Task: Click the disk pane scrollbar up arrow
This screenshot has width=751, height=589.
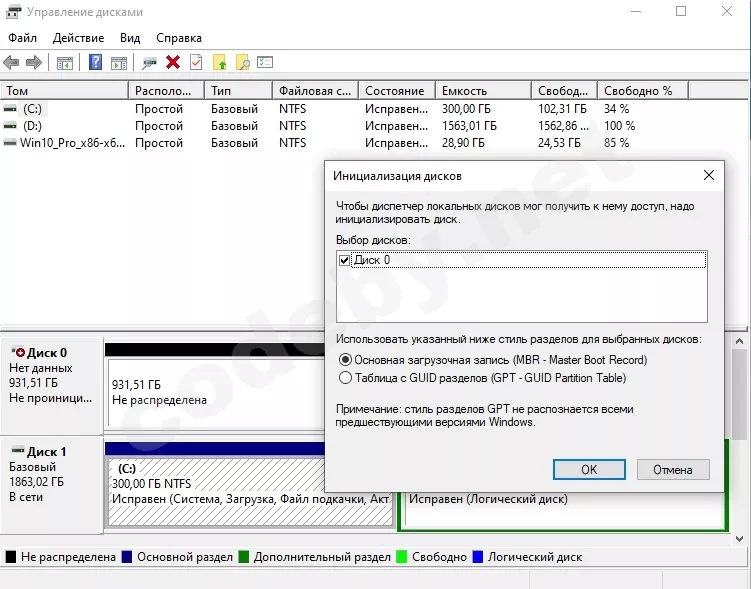Action: pos(739,341)
